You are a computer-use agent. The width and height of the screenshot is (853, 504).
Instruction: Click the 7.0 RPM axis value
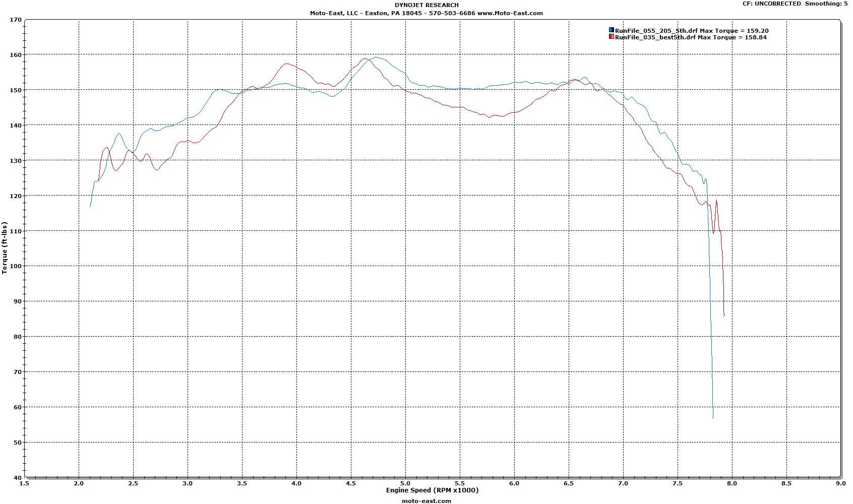(x=623, y=483)
